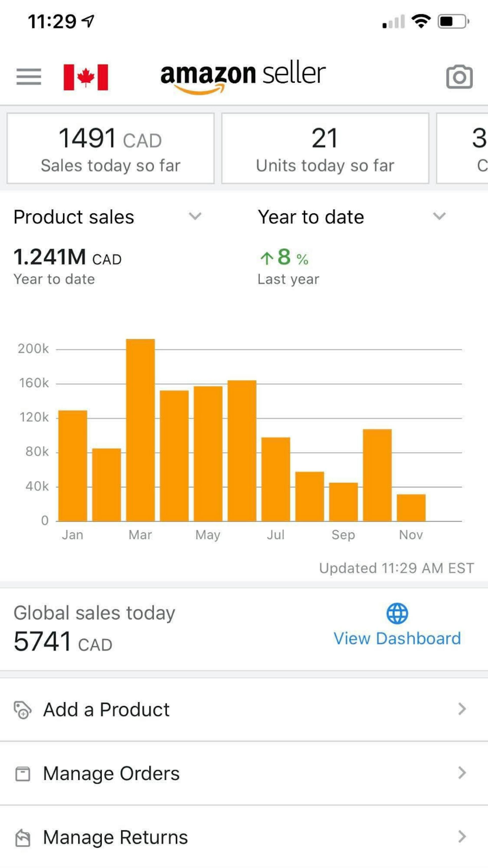488x868 pixels.
Task: Open the View Dashboard link
Action: (397, 639)
